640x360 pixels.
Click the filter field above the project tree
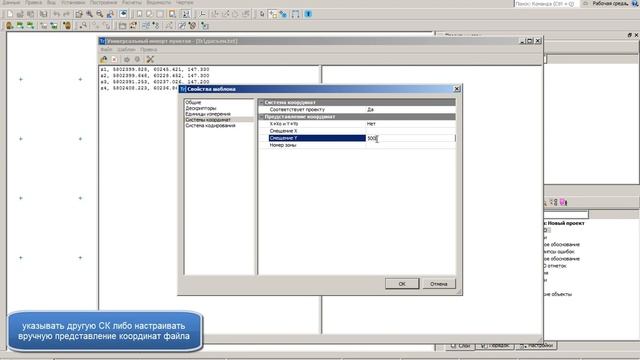[566, 214]
